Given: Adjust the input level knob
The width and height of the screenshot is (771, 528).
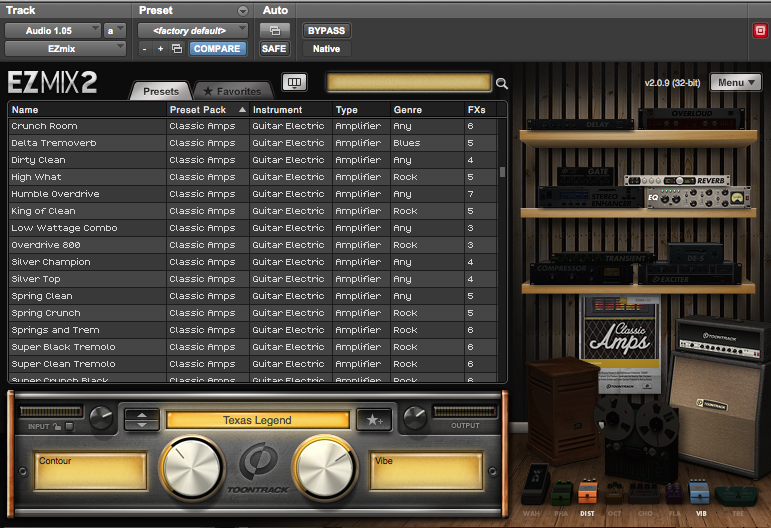Looking at the screenshot, I should [x=101, y=417].
